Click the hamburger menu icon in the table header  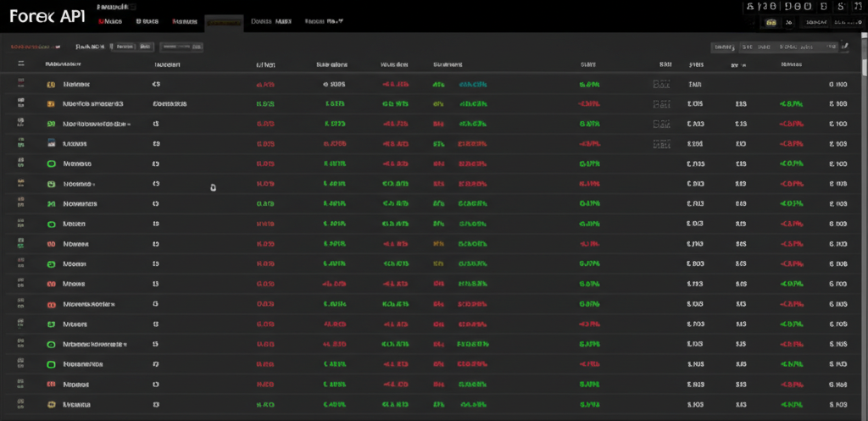(x=21, y=64)
